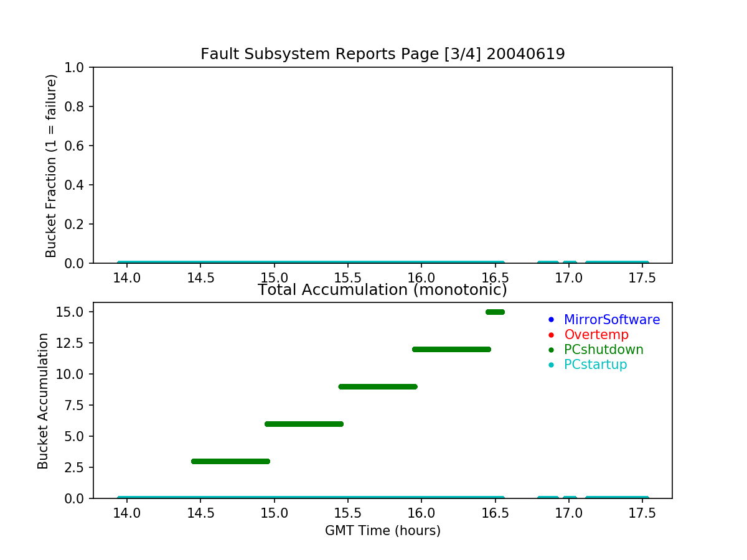
Task: Click the blue MirrorSoftware legend dot
Action: pos(550,320)
